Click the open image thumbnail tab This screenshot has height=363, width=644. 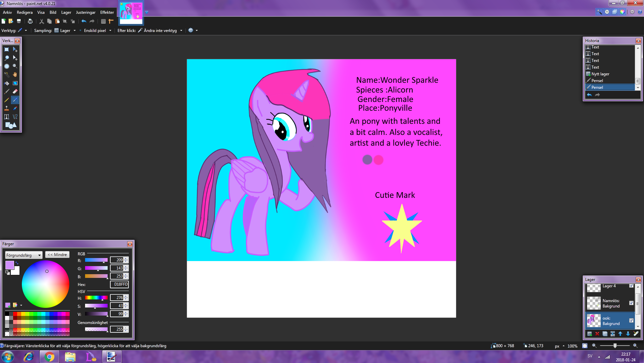click(x=131, y=13)
